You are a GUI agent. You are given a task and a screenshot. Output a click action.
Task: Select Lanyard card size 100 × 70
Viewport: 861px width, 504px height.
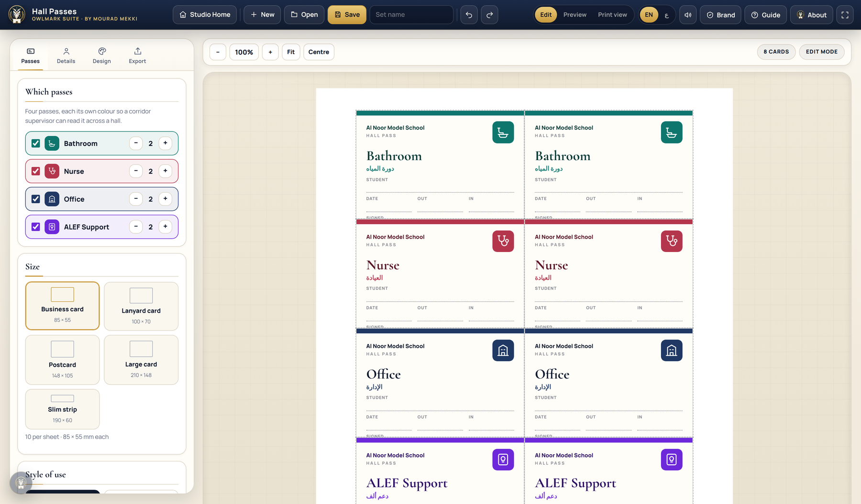click(141, 306)
